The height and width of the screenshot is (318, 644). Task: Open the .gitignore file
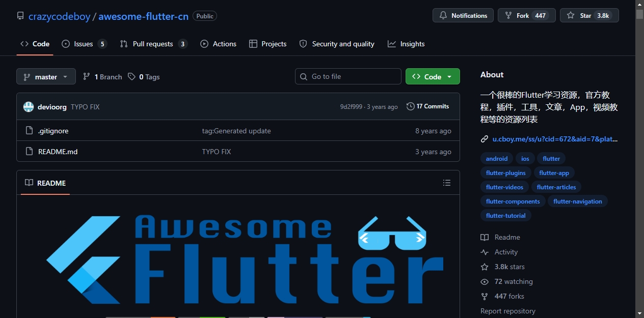pyautogui.click(x=53, y=131)
